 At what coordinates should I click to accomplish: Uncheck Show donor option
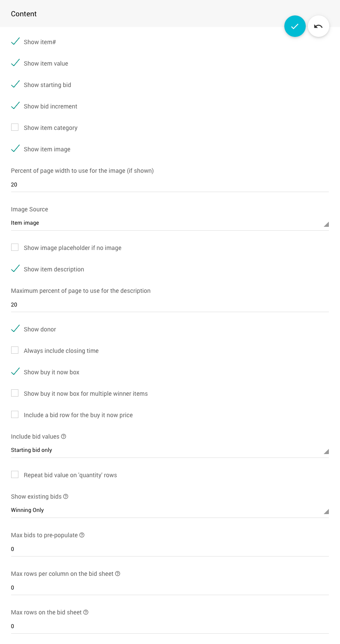point(15,329)
